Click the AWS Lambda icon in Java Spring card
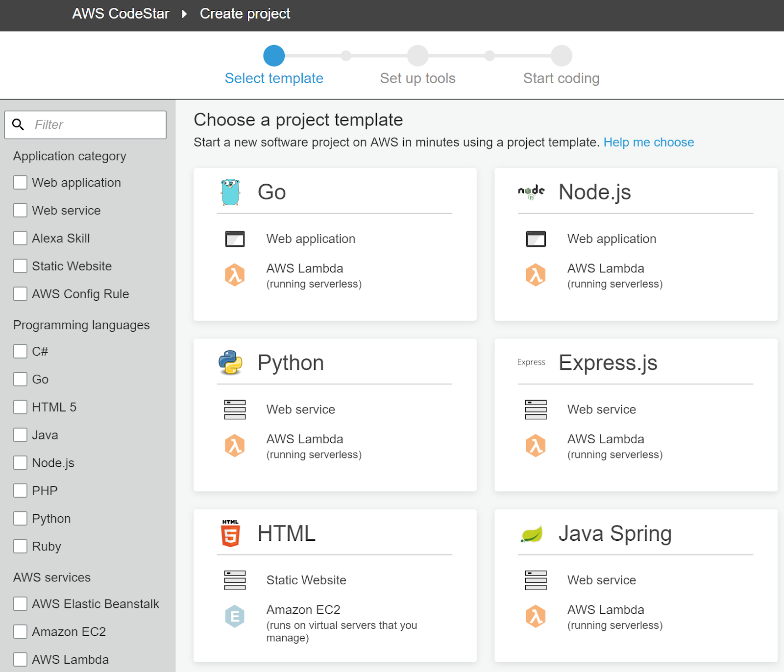Screen dimensions: 784x672 coord(536,616)
